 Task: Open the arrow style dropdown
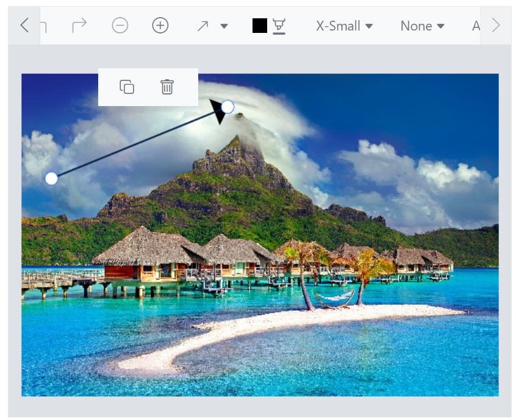pos(224,27)
